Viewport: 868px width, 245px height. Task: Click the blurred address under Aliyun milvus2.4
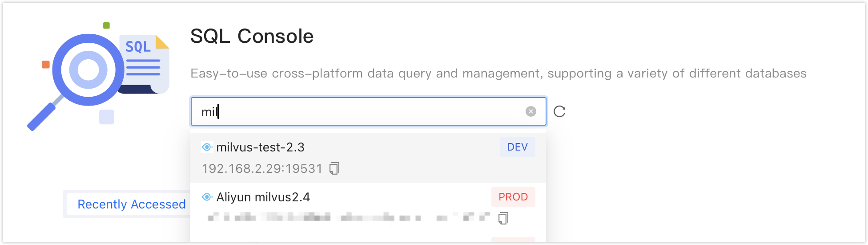[349, 217]
